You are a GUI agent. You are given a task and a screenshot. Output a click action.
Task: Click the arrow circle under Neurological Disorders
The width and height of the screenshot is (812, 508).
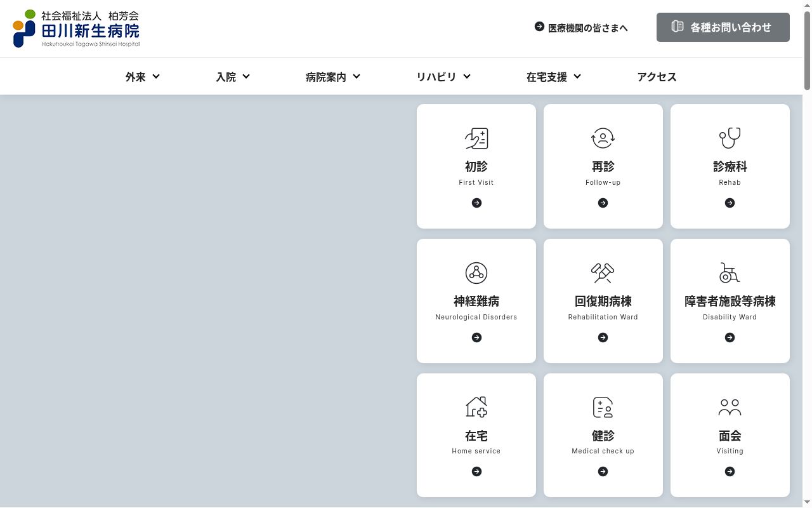(x=476, y=338)
